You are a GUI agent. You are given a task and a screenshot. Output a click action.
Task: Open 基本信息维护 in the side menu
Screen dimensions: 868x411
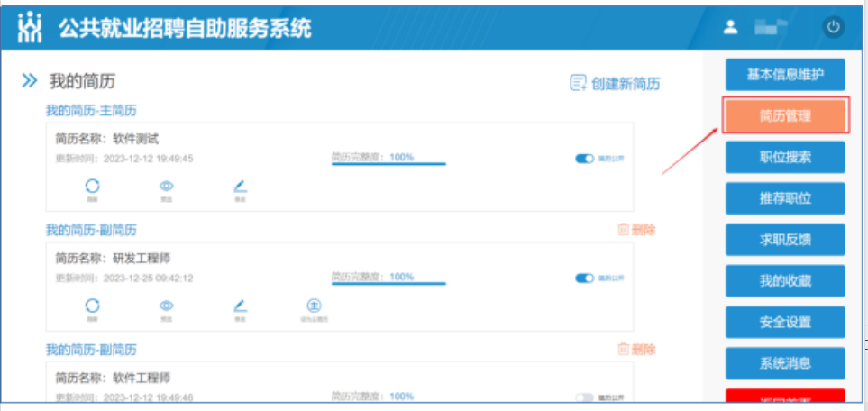click(785, 74)
